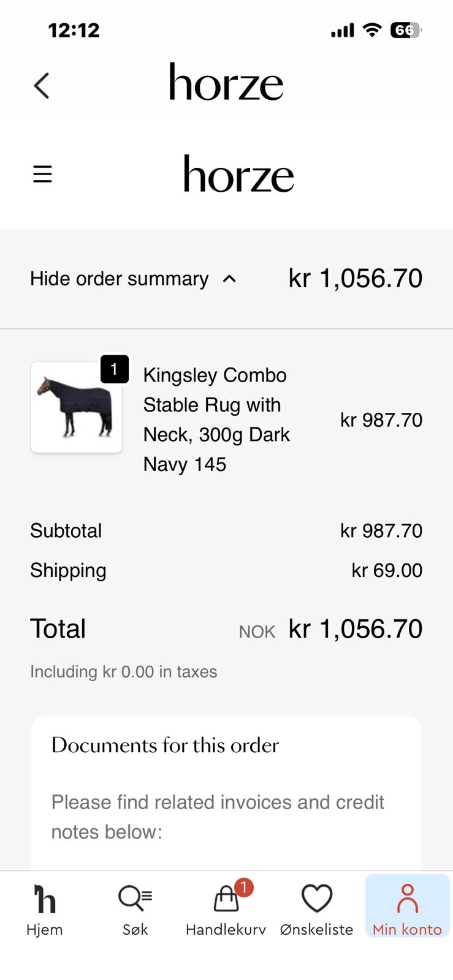
Task: Open the hamburger menu
Action: [42, 174]
